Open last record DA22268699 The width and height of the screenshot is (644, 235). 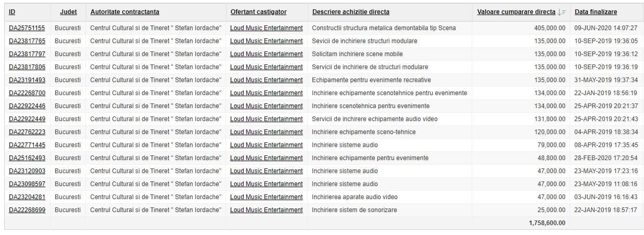point(27,210)
